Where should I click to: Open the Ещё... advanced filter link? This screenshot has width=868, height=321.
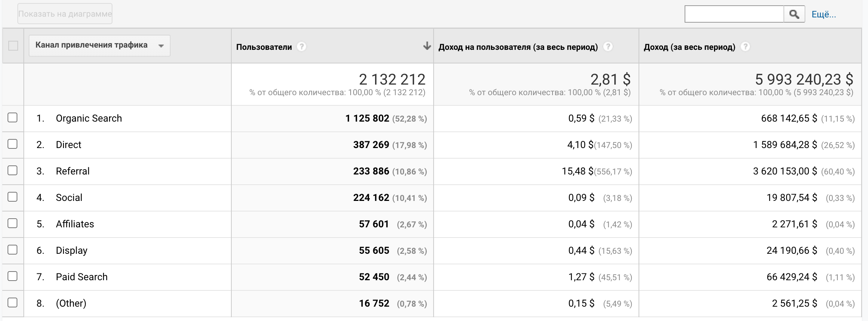(824, 14)
